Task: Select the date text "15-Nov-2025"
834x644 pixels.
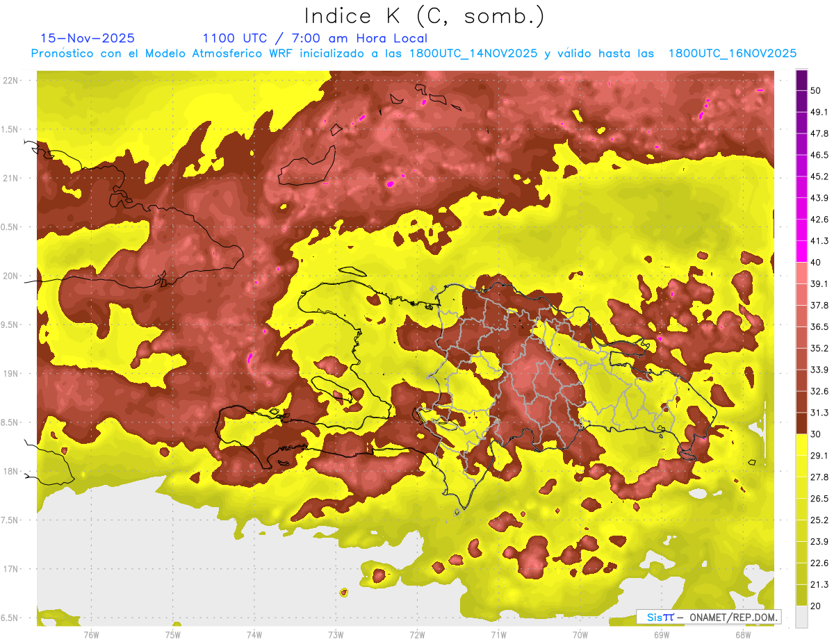Action: (88, 38)
